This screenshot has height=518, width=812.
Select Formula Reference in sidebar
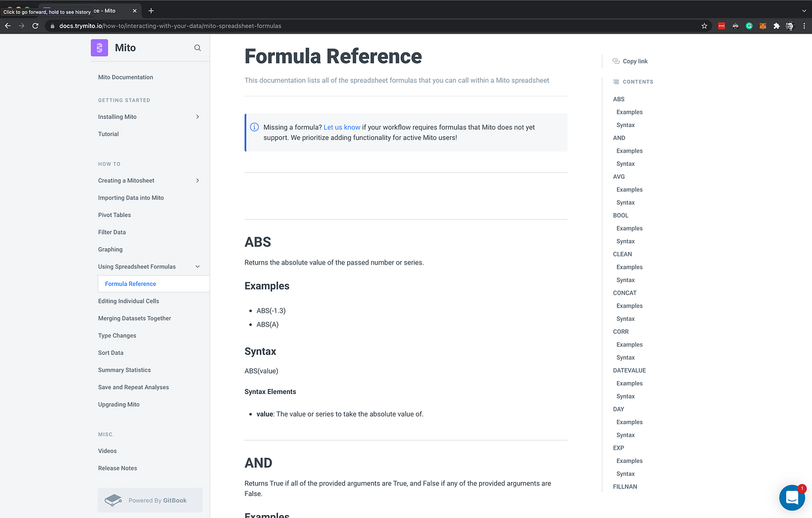pyautogui.click(x=130, y=284)
